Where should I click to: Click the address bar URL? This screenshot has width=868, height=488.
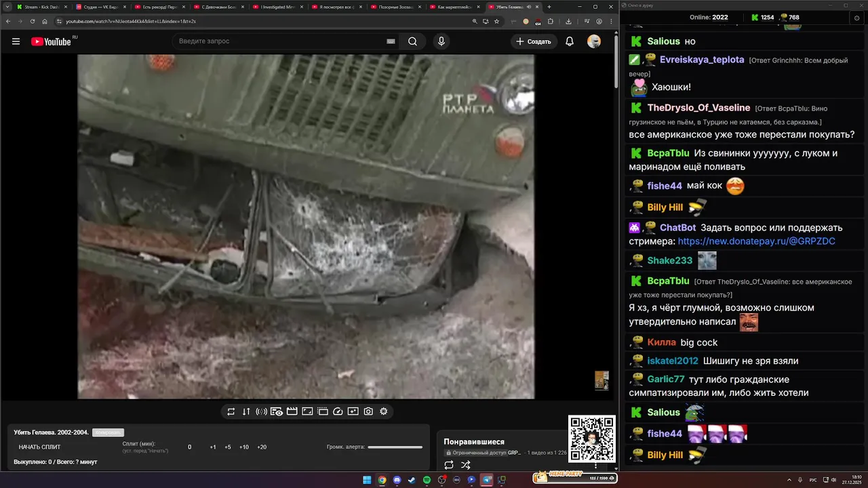pos(130,21)
